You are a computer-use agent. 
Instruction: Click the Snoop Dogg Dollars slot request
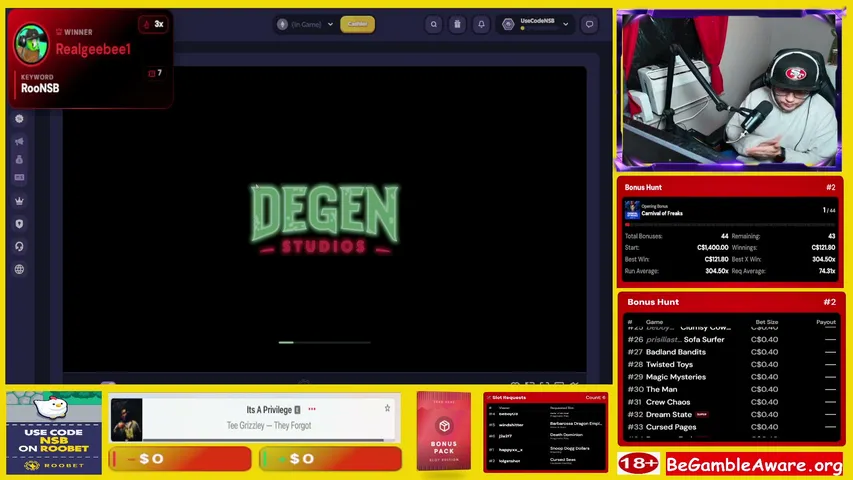(570, 448)
